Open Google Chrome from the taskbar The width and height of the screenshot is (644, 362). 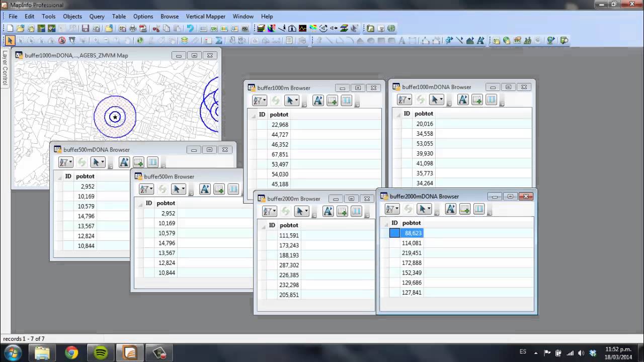click(71, 352)
